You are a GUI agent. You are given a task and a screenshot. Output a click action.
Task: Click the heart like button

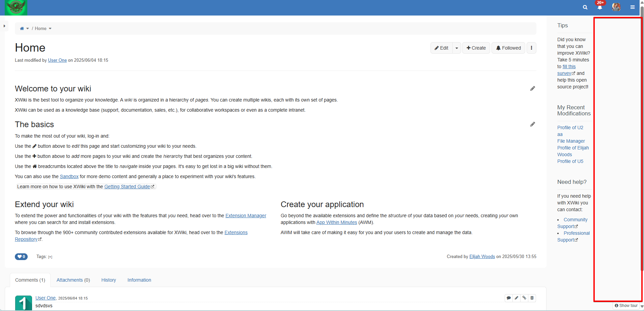(21, 257)
